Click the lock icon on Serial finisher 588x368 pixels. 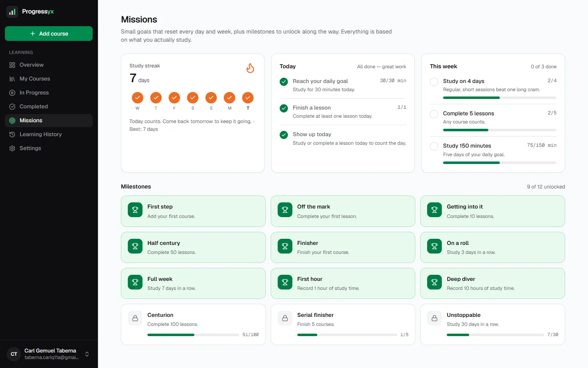pyautogui.click(x=285, y=318)
